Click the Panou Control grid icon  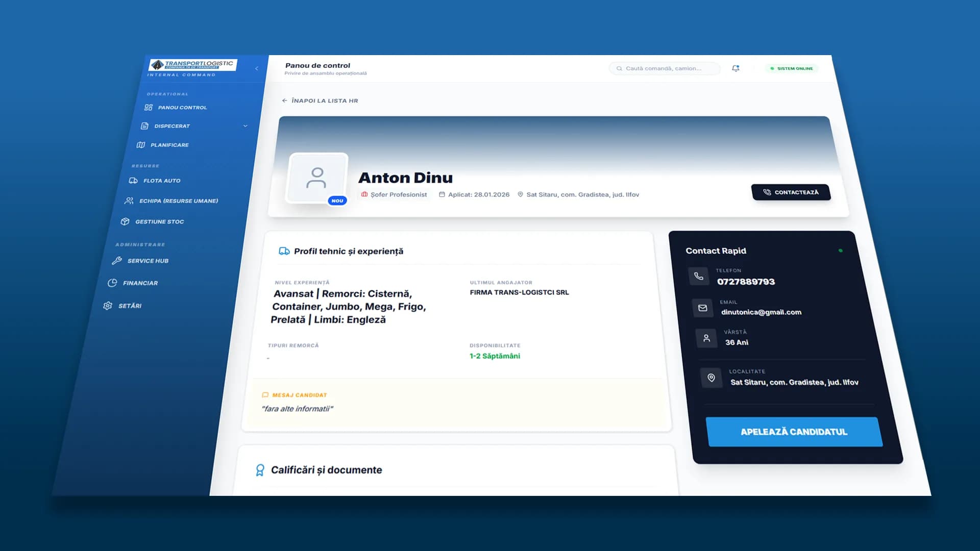(149, 108)
